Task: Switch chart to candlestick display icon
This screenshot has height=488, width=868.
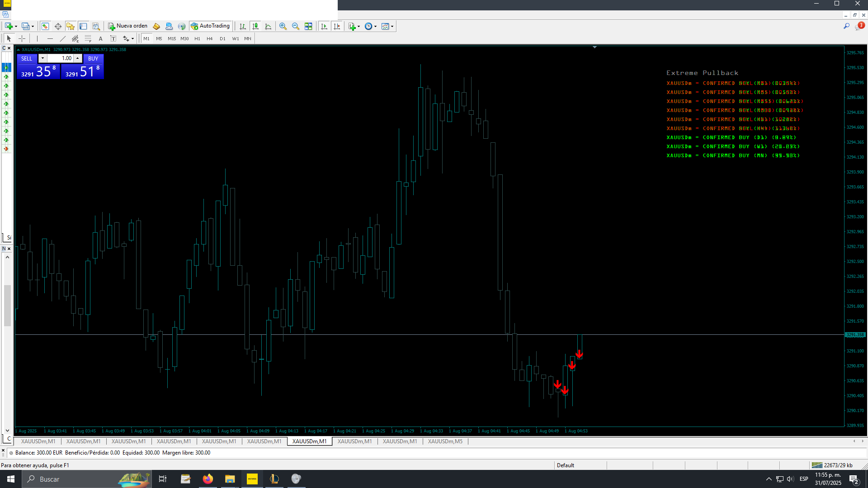Action: pos(255,26)
